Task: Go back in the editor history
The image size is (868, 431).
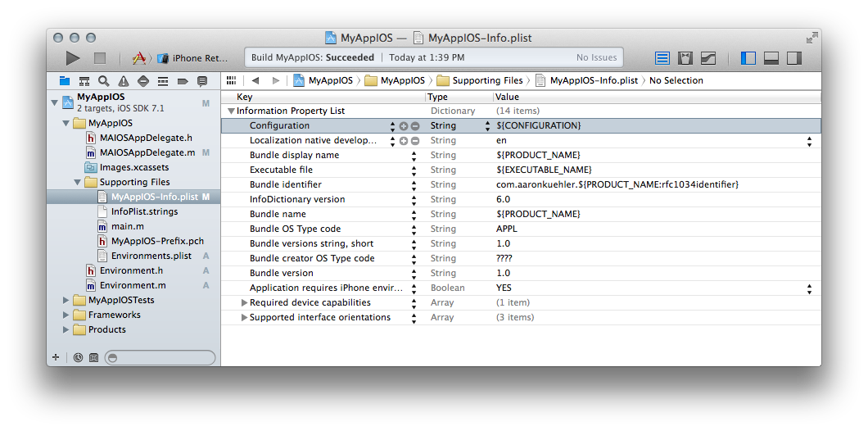Action: (255, 80)
